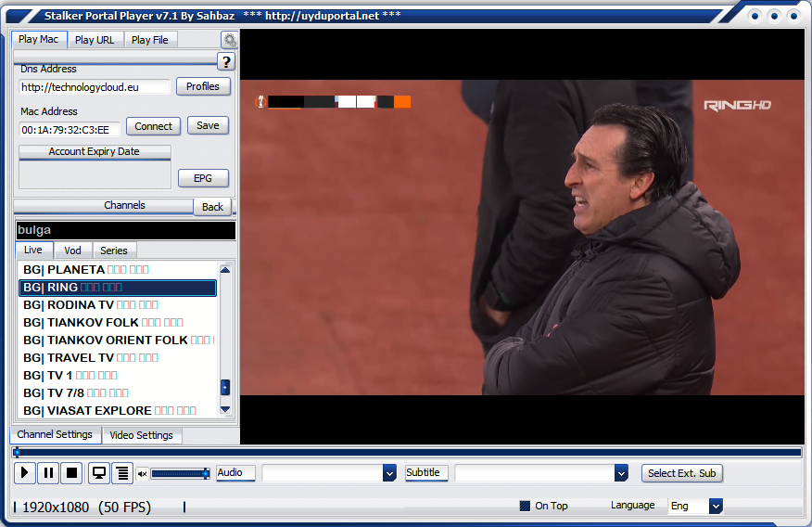Screen dimensions: 812x527
Task: Start playback with the Play button
Action: click(x=24, y=472)
